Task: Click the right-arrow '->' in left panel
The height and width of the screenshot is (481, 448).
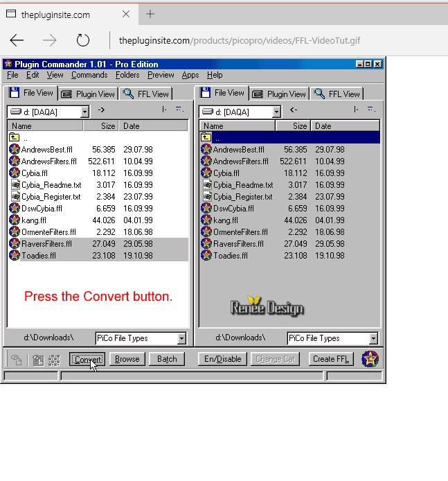Action: (x=101, y=110)
